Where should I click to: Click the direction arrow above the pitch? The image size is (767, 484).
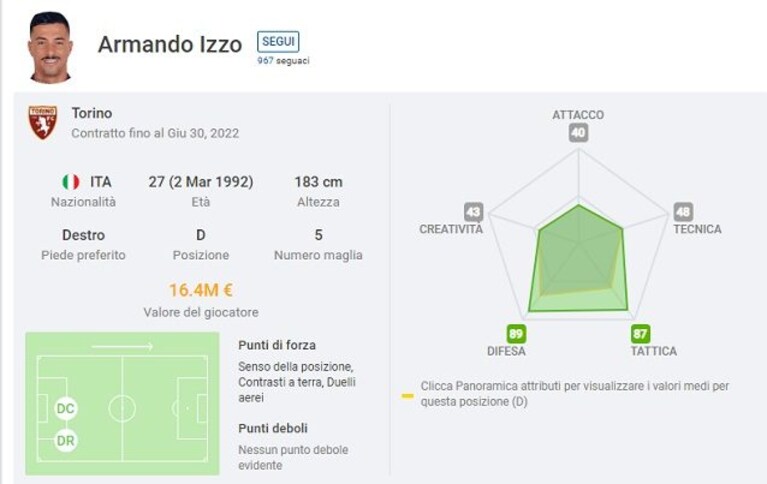[x=122, y=346]
